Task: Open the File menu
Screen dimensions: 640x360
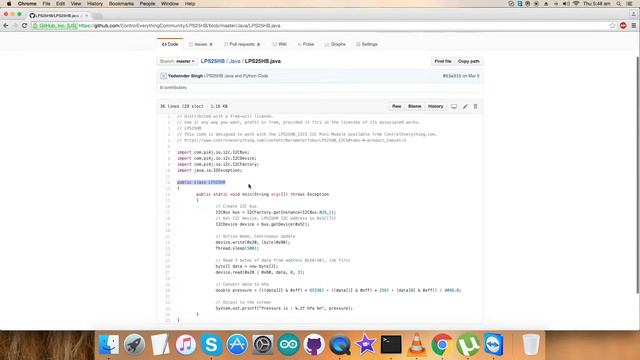Action: 47,4
